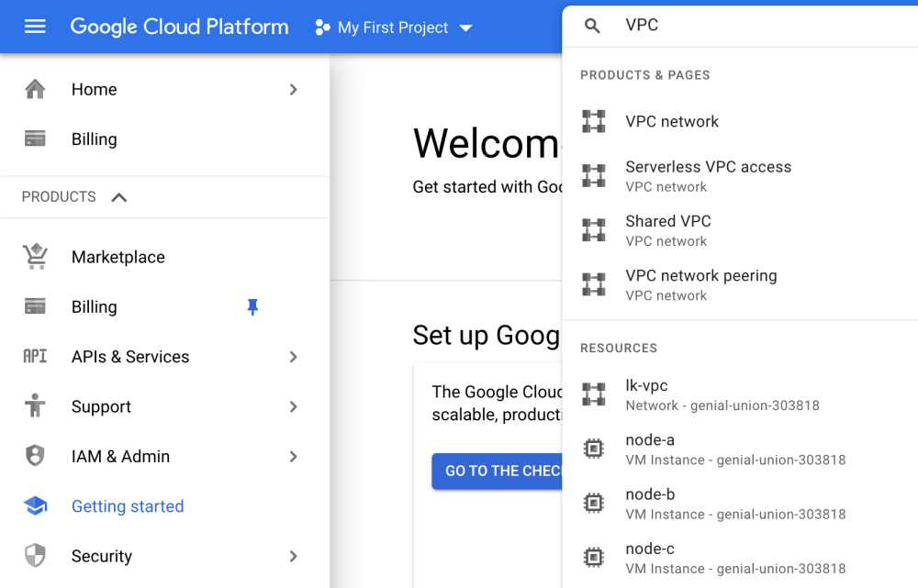Choose the Shared VPC result
The height and width of the screenshot is (588, 918).
coord(668,229)
